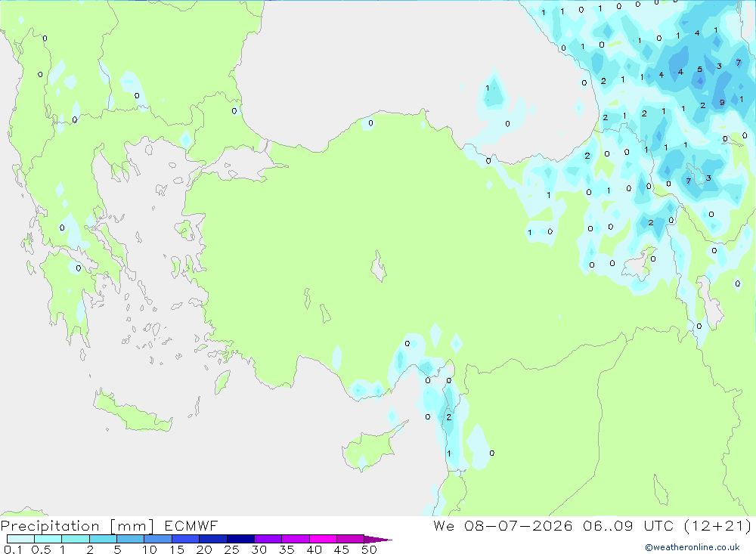
Task: Select the 35–40 mm legend color box
Action: [296, 539]
